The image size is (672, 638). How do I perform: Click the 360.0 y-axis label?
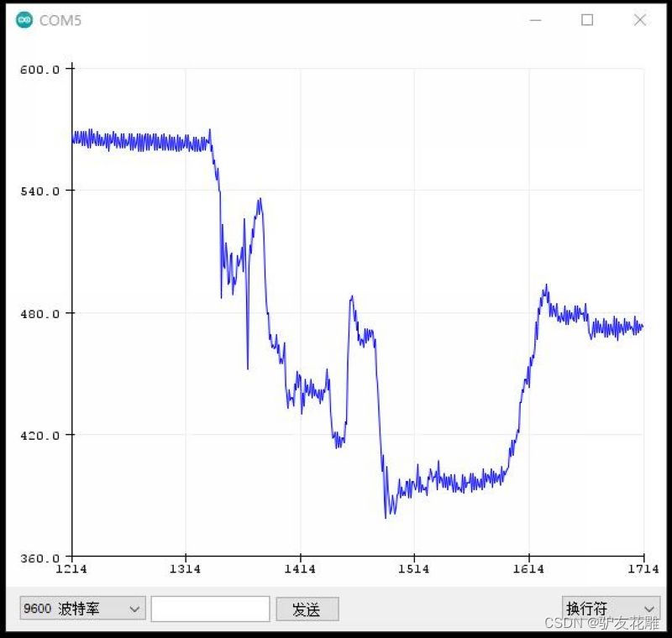39,558
